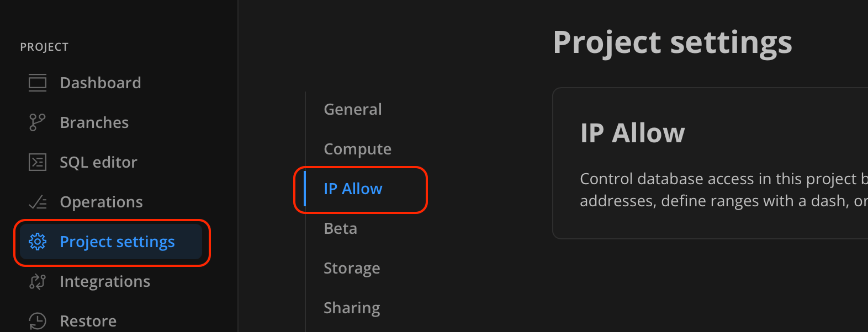The width and height of the screenshot is (868, 332).
Task: Click the Dashboard sidebar entry
Action: point(100,82)
